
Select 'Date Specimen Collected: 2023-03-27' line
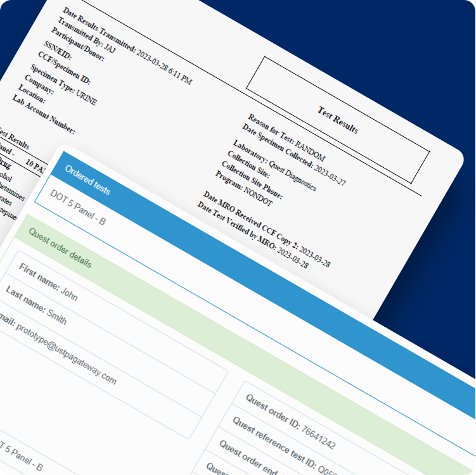pos(294,155)
